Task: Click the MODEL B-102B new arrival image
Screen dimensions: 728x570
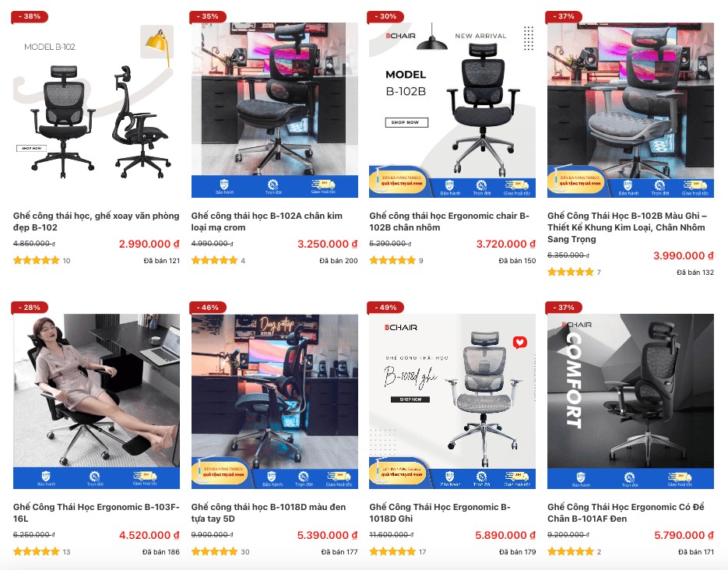Action: coord(452,110)
